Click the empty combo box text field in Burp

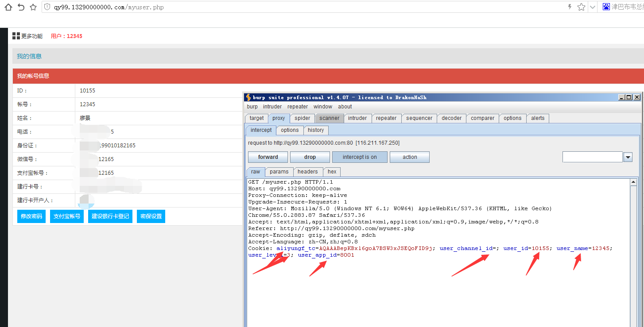pos(592,157)
